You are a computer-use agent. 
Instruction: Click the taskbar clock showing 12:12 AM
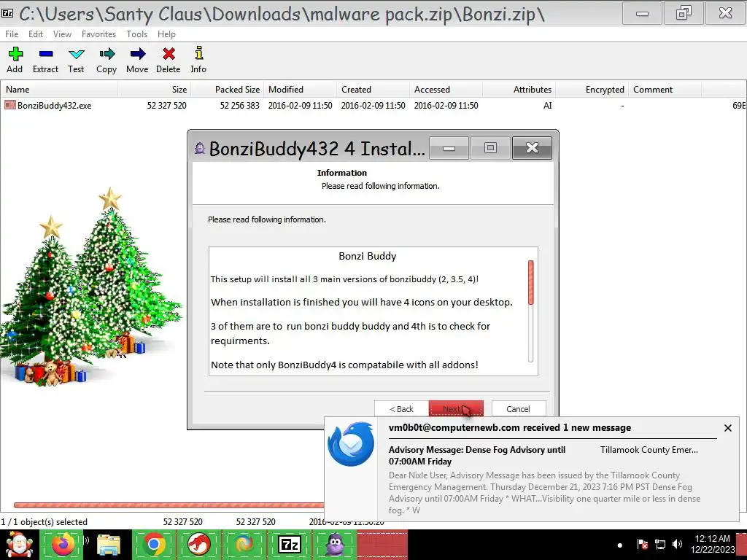(x=713, y=544)
